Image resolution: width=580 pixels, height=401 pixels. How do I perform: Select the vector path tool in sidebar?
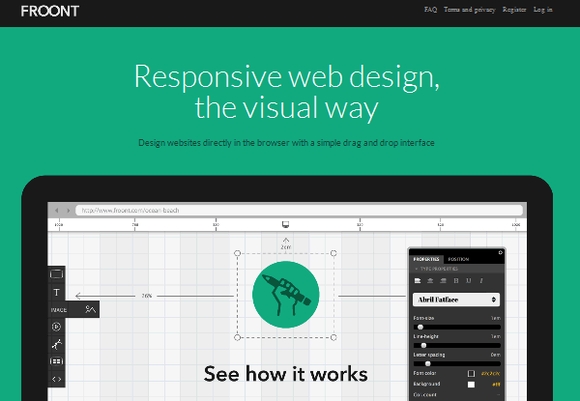[57, 344]
